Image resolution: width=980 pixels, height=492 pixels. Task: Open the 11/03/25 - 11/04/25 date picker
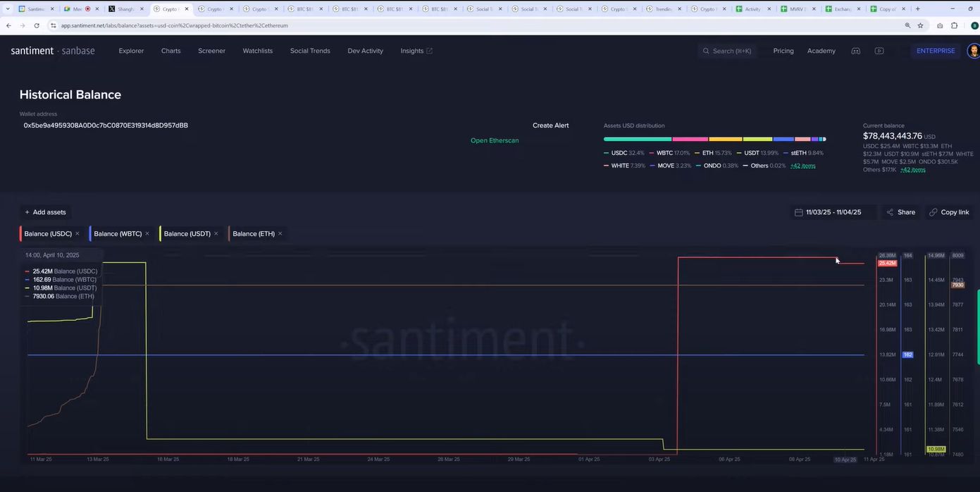click(833, 212)
